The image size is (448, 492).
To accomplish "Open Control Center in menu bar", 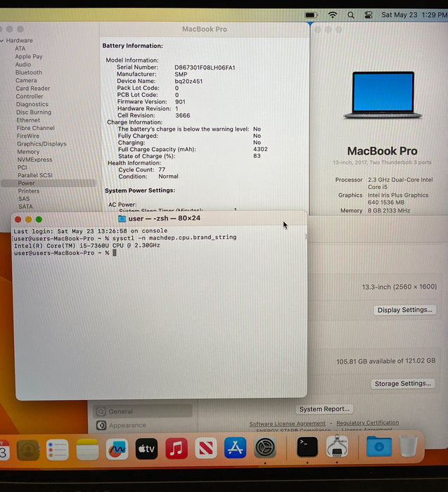I will tap(369, 15).
